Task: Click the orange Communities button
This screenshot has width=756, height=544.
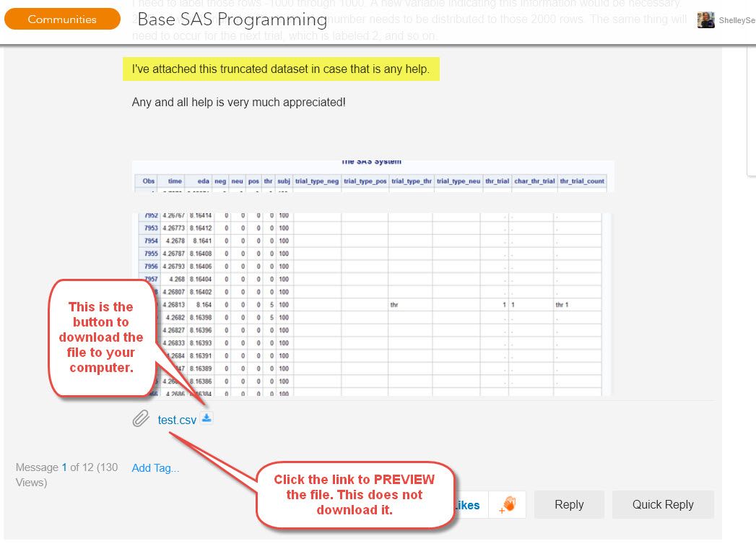Action: pos(62,20)
